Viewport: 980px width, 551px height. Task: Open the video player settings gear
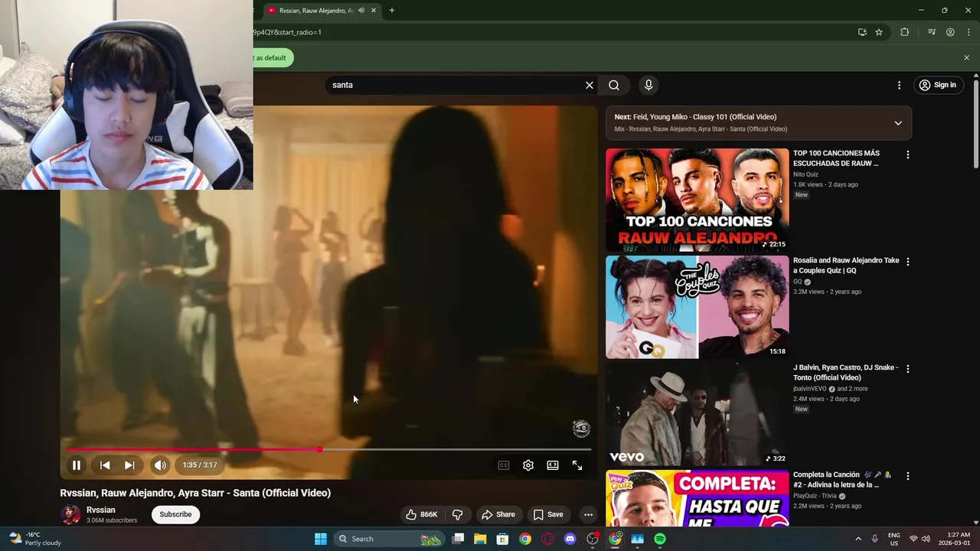pyautogui.click(x=528, y=465)
